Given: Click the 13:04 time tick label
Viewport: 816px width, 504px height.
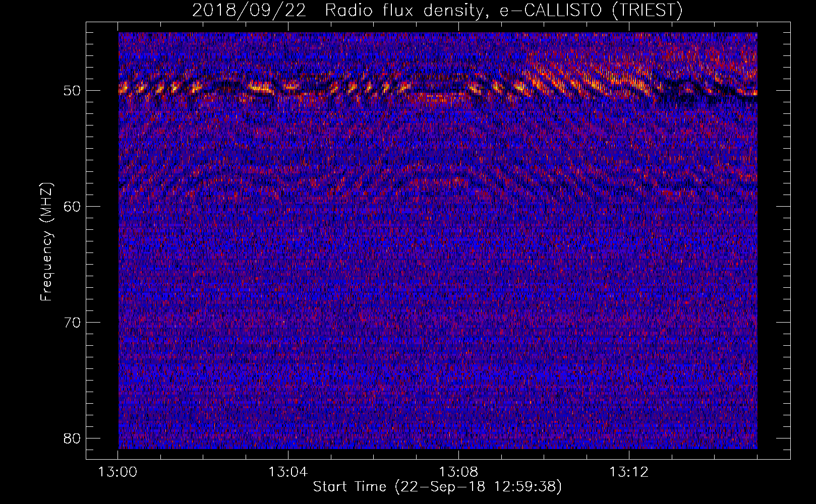Looking at the screenshot, I should [x=287, y=472].
